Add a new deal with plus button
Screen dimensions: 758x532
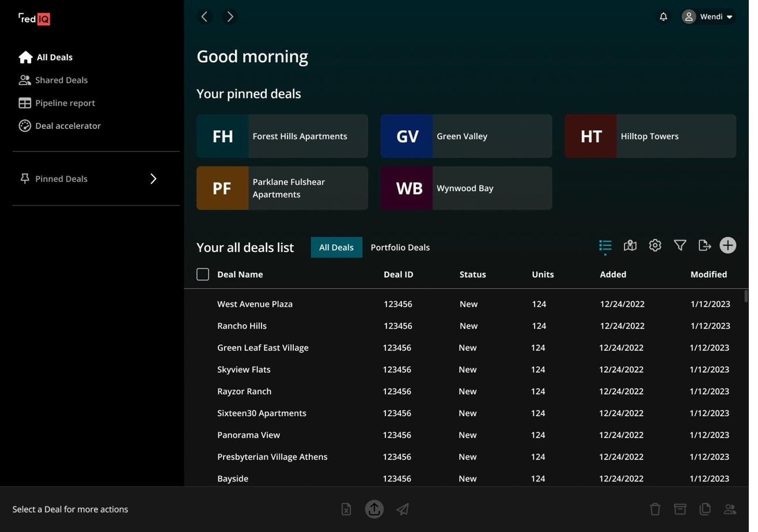click(727, 245)
